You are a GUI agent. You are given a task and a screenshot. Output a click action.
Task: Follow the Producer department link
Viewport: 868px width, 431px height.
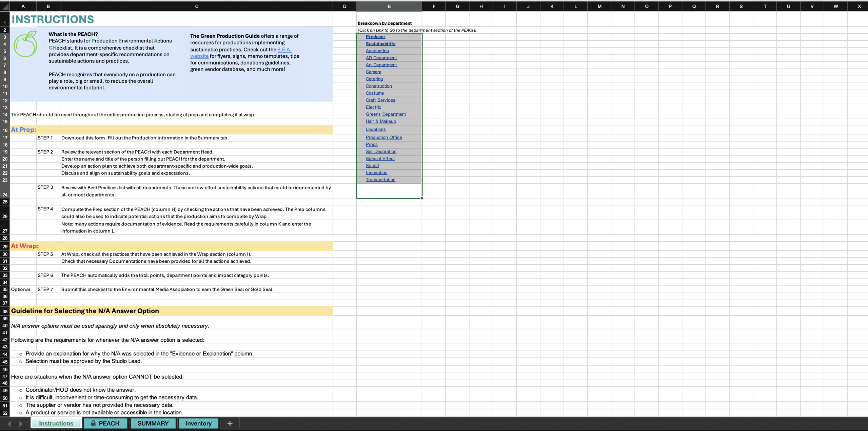pyautogui.click(x=375, y=37)
